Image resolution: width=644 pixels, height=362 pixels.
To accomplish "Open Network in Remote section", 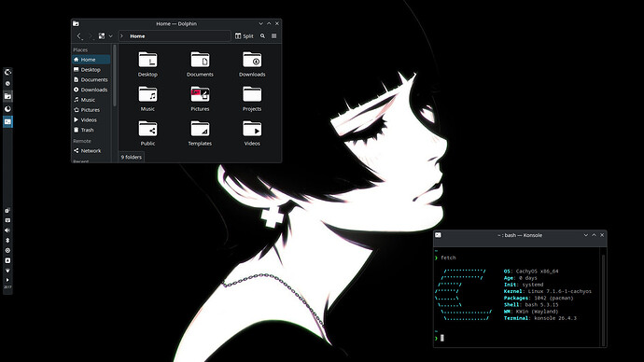I will (x=91, y=150).
